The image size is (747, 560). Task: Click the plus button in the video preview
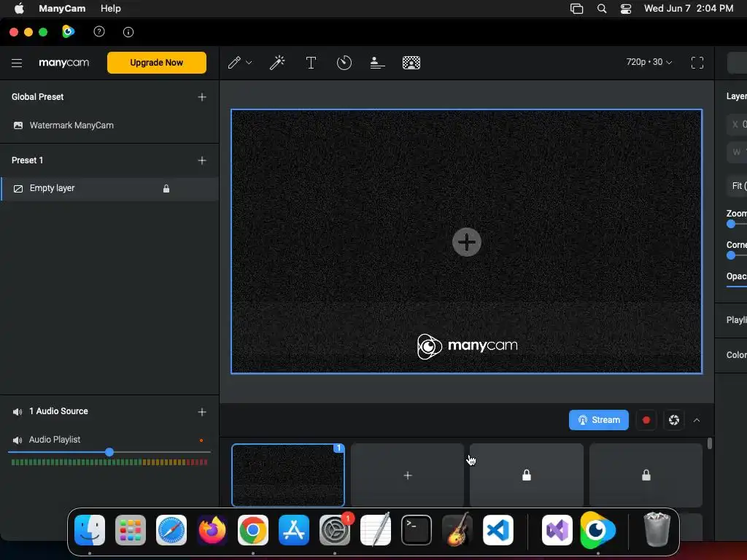click(x=466, y=242)
